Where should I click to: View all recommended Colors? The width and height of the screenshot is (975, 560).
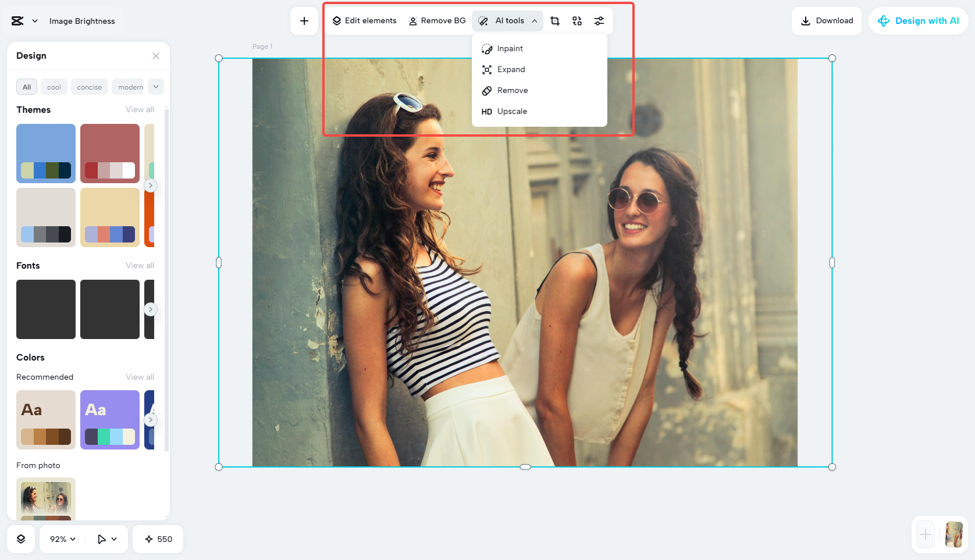click(x=140, y=377)
